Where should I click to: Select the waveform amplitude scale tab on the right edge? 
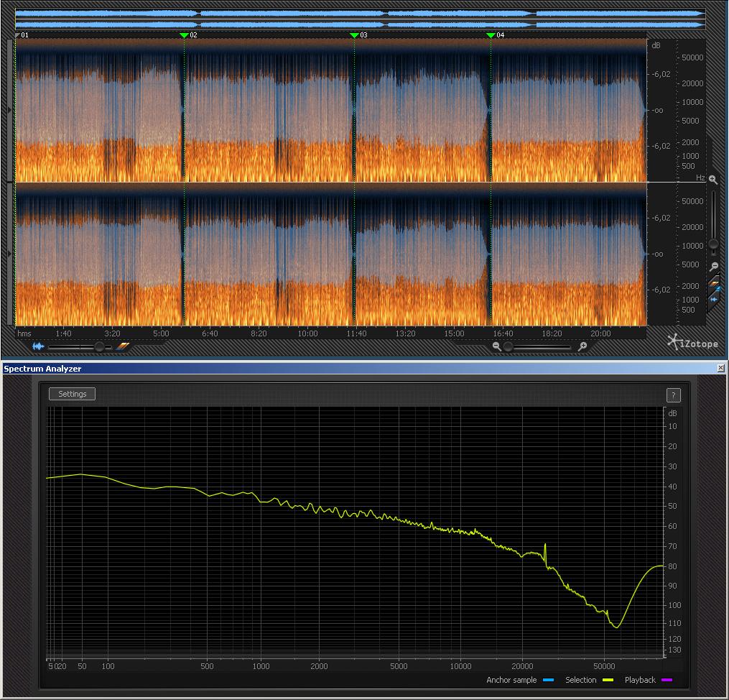click(x=714, y=300)
